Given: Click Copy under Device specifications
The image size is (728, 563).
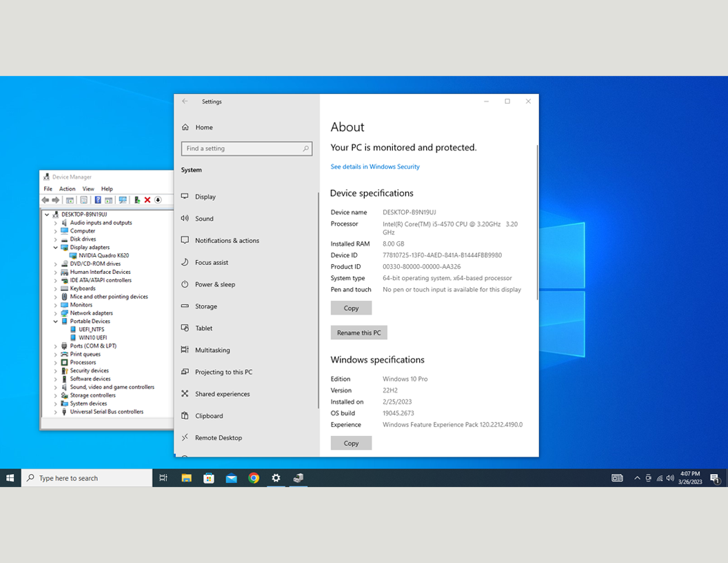Looking at the screenshot, I should [x=351, y=308].
